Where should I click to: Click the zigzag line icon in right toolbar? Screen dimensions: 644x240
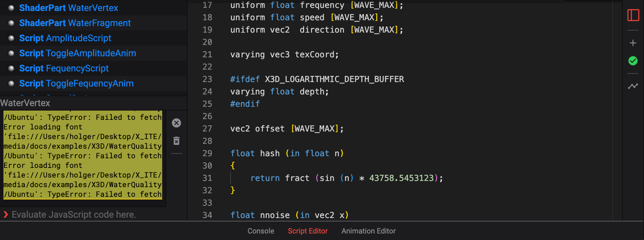pyautogui.click(x=633, y=86)
